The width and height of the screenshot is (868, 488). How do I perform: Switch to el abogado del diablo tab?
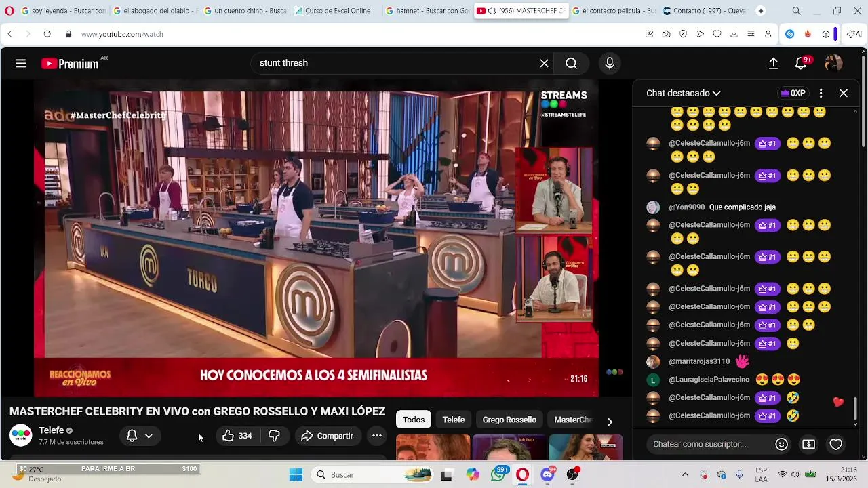(155, 11)
